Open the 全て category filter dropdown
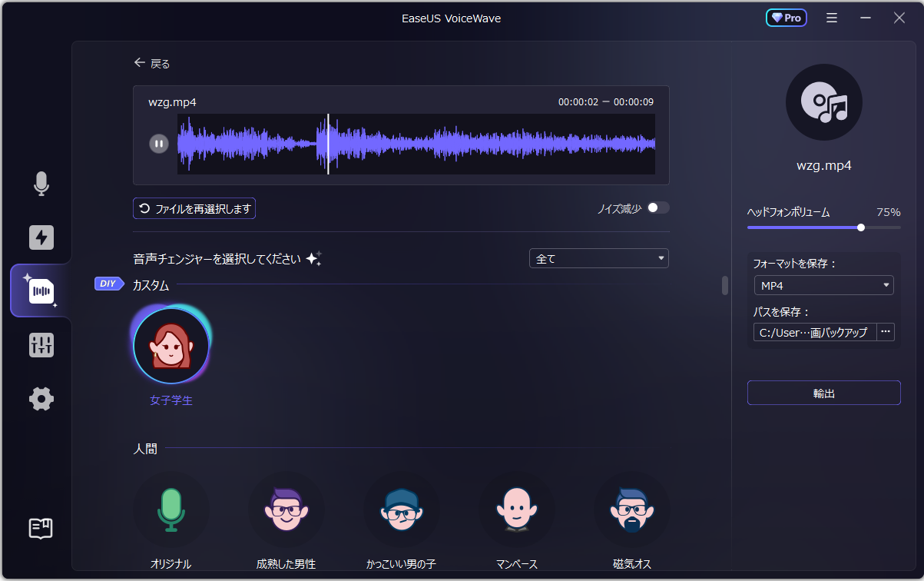This screenshot has width=924, height=581. click(598, 258)
